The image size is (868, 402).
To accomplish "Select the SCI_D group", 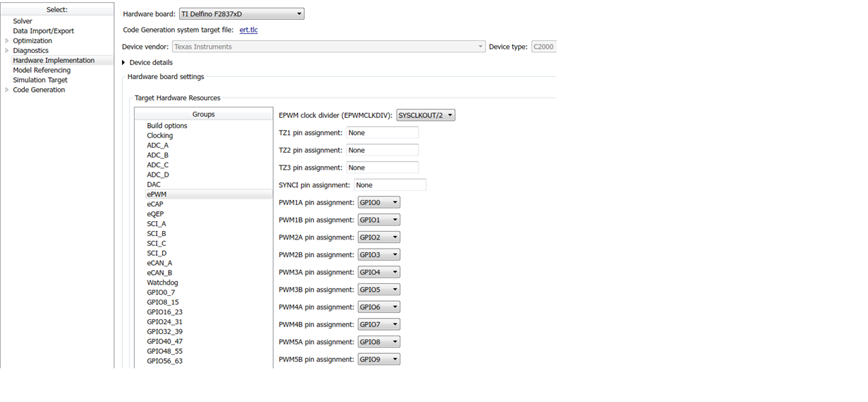I will click(x=157, y=253).
